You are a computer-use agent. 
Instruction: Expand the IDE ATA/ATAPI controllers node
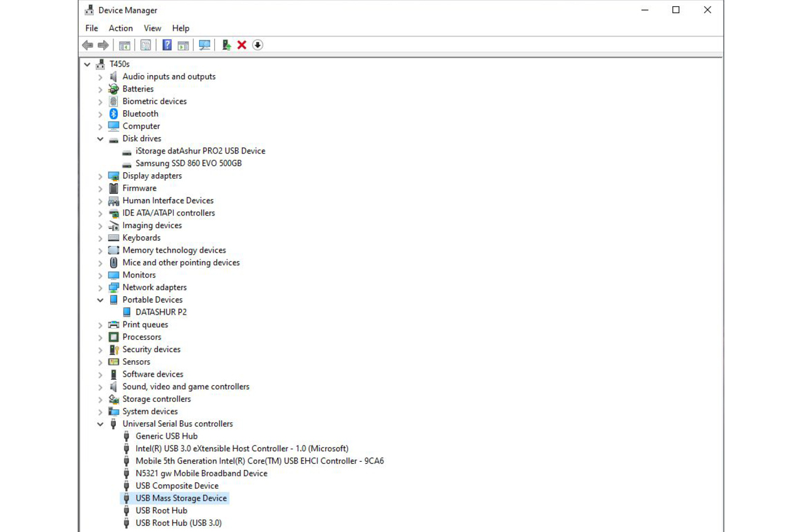[x=100, y=213]
